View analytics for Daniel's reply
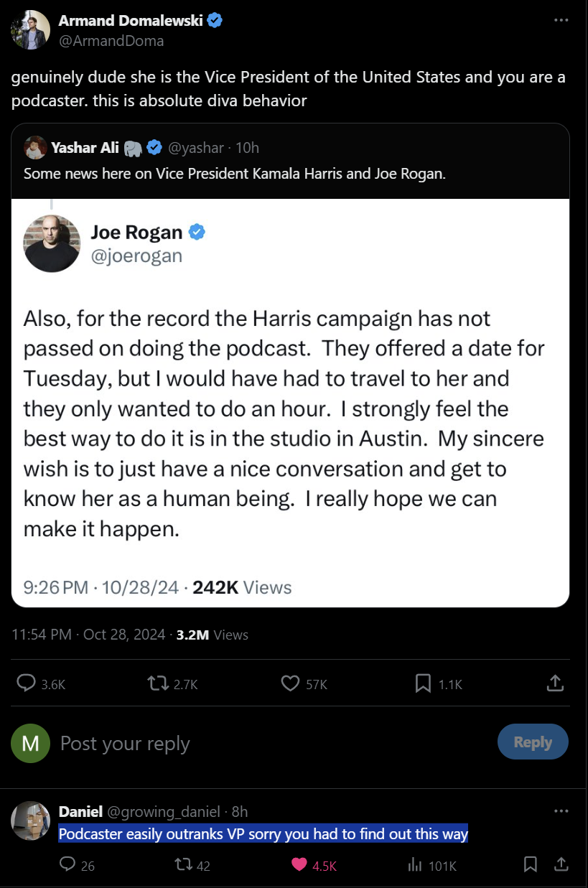The height and width of the screenshot is (888, 588). point(431,865)
